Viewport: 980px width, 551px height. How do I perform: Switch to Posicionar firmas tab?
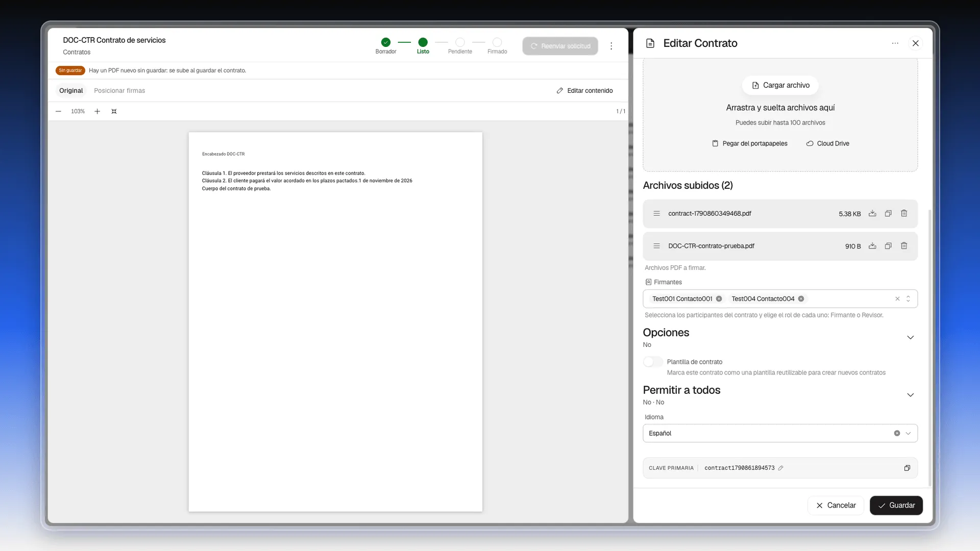point(119,91)
